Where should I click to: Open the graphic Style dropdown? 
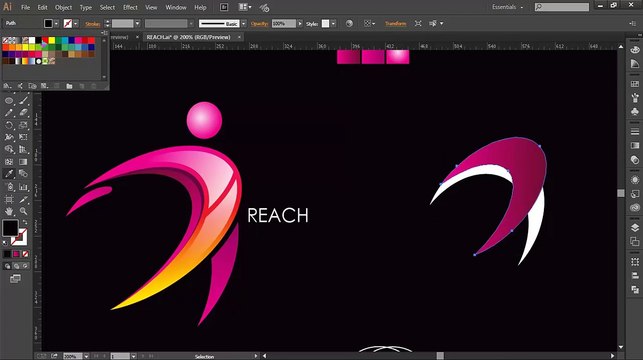[333, 23]
